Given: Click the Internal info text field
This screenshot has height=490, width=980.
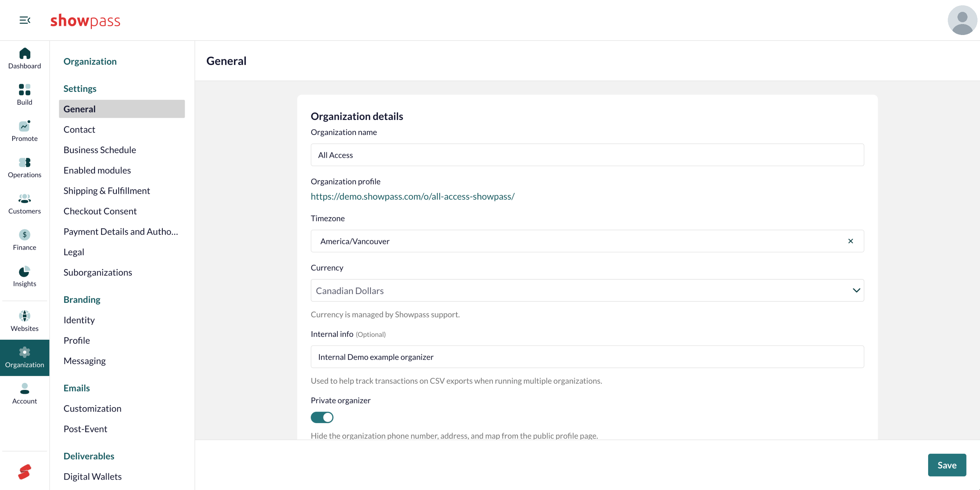Looking at the screenshot, I should [587, 357].
